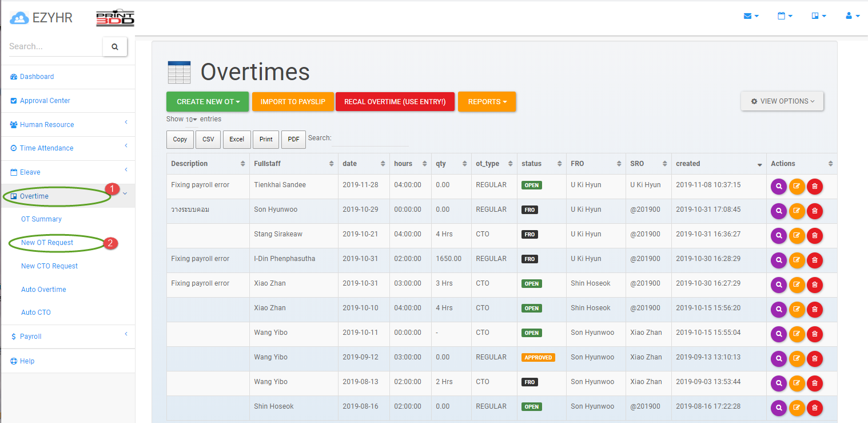Open the CREATE NEW OT dropdown
The image size is (868, 423).
coord(208,102)
